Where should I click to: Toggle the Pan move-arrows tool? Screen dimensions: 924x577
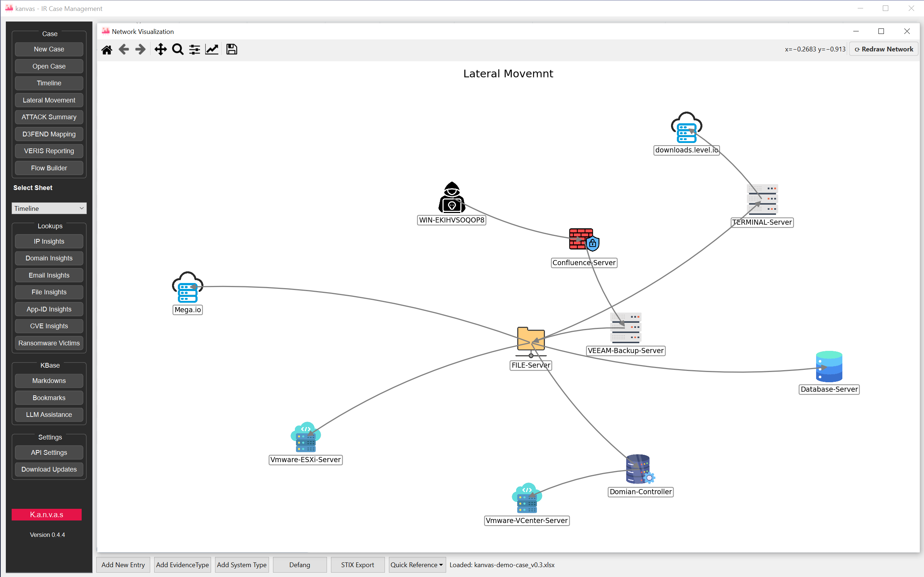click(x=160, y=50)
